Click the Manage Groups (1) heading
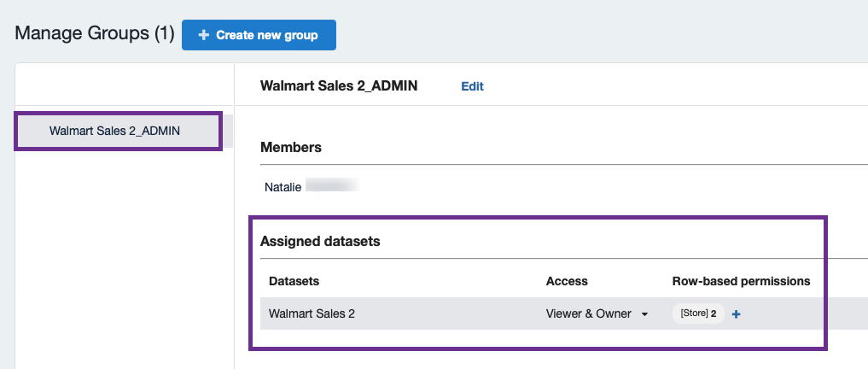This screenshot has height=369, width=868. [95, 33]
